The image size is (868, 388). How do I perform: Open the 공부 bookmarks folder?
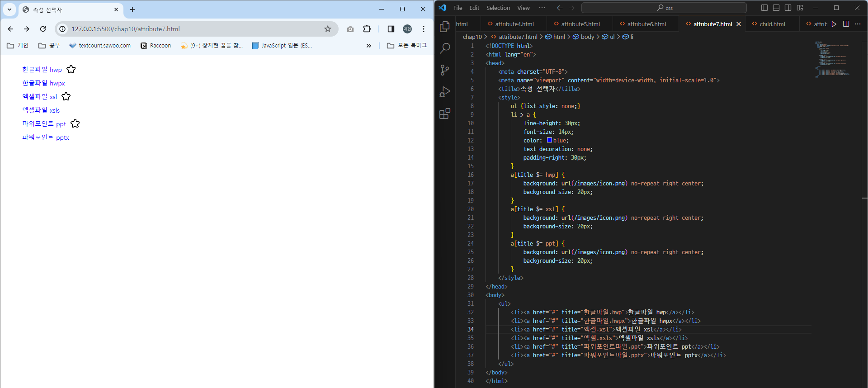point(49,46)
